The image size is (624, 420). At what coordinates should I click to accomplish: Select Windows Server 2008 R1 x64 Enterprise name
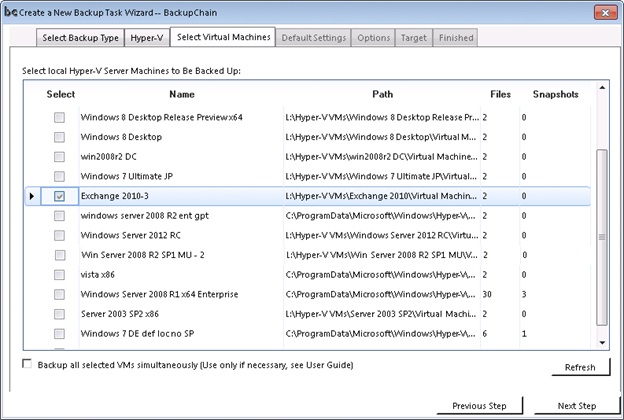(x=181, y=294)
